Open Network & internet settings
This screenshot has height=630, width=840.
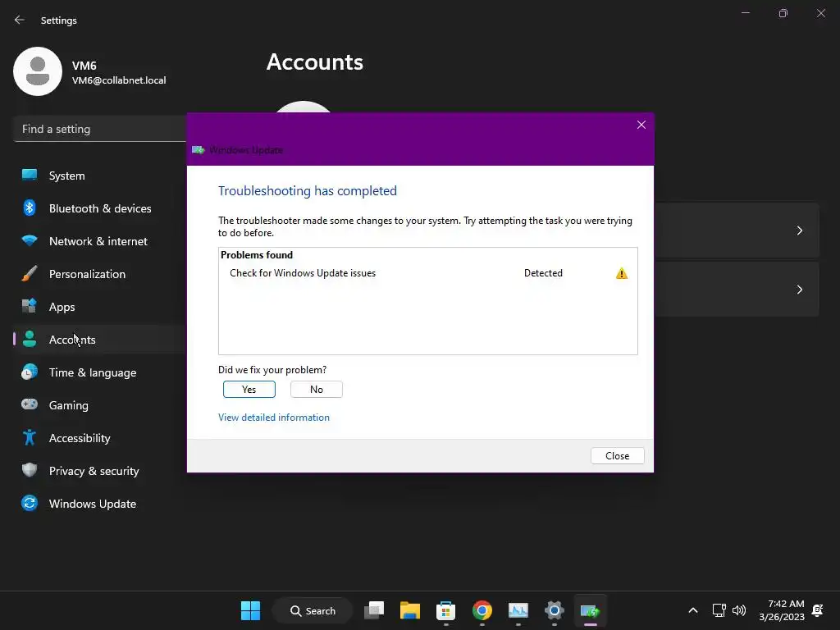pos(98,241)
